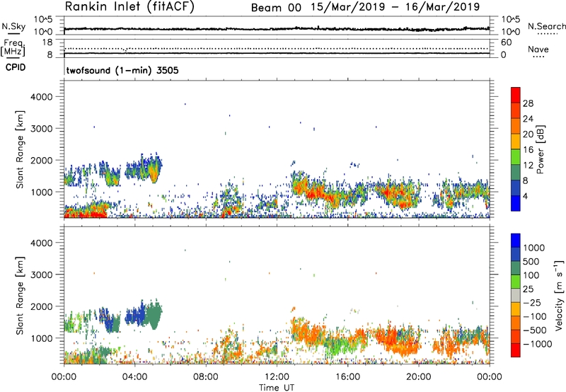Click the '04:00' time tick label

click(x=134, y=377)
